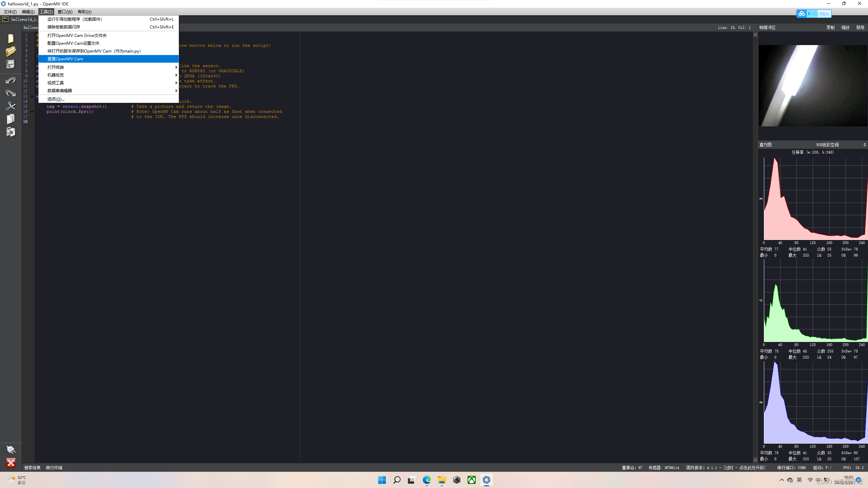Click the Paste clipboard icon
Viewport: 868px width, 488px height.
coord(11,132)
